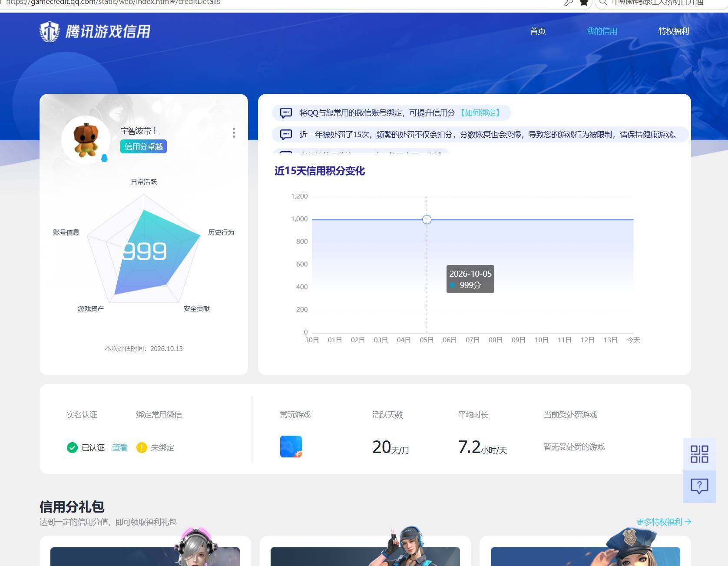Click the 日常活跃 radar label

click(x=144, y=182)
